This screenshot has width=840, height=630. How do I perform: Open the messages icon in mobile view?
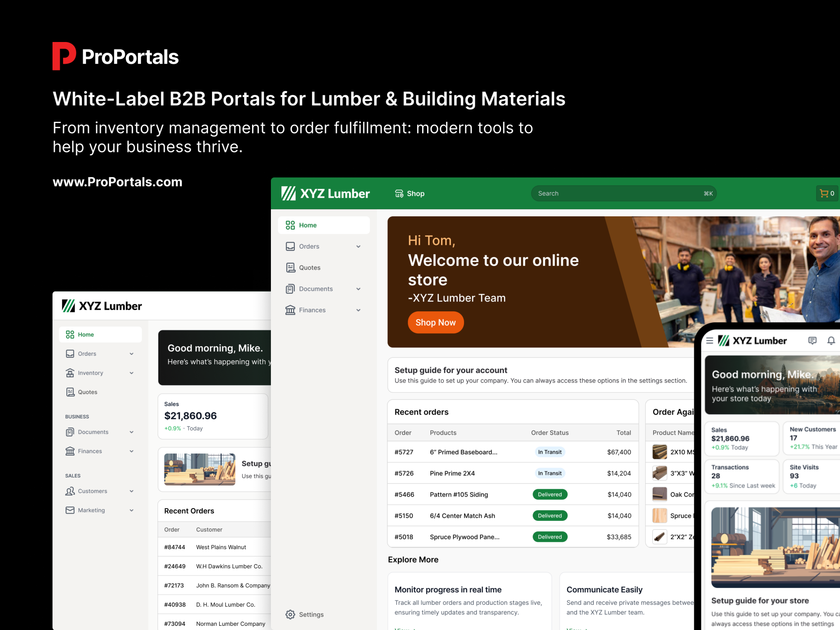tap(812, 341)
